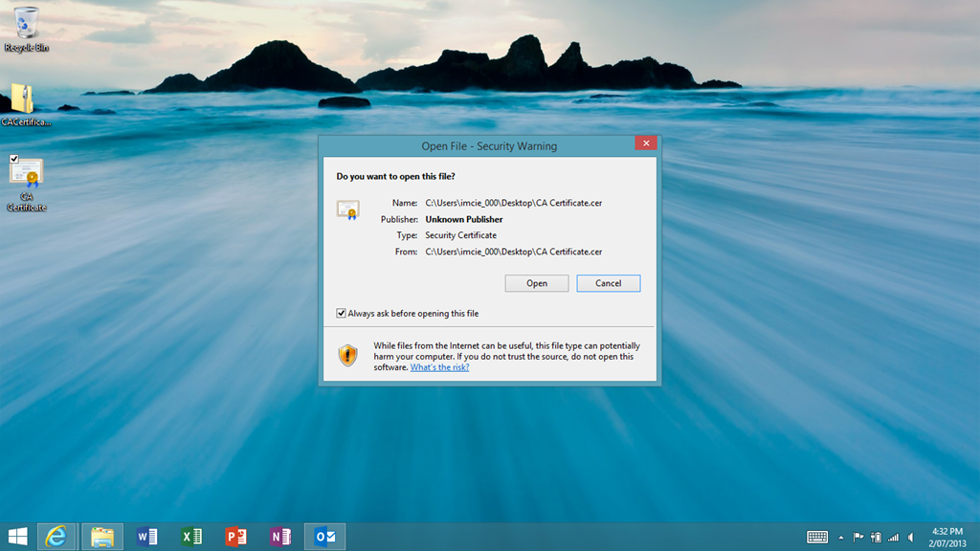This screenshot has height=551, width=980.
Task: Open the Windows Start button
Action: coord(17,537)
